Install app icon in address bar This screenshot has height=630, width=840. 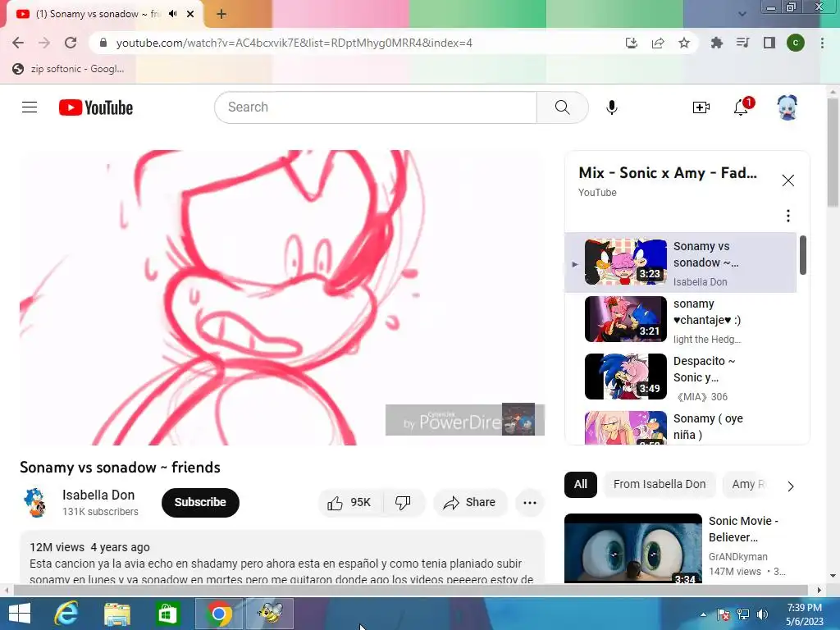[632, 43]
